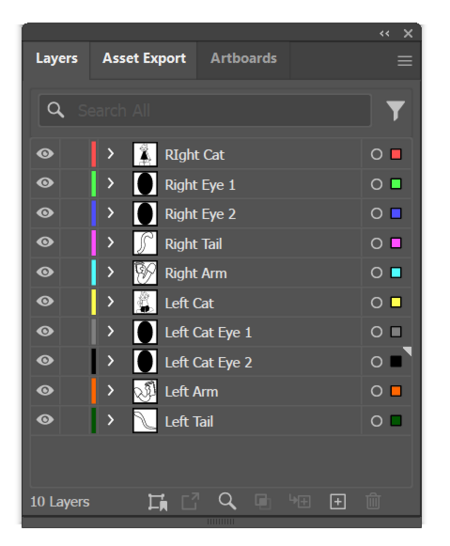The image size is (450, 546).
Task: Click Create New Sublayer icon
Action: pos(300,501)
